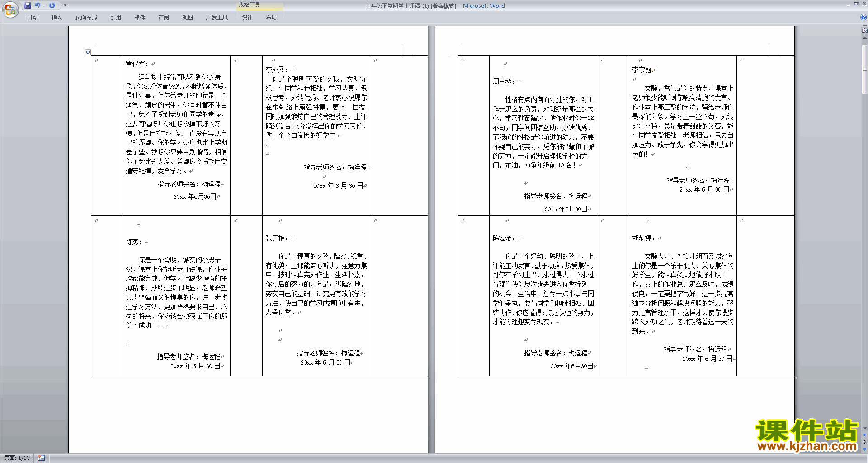The height and width of the screenshot is (463, 868).
Task: Open the Undo history dropdown arrow
Action: click(x=44, y=5)
